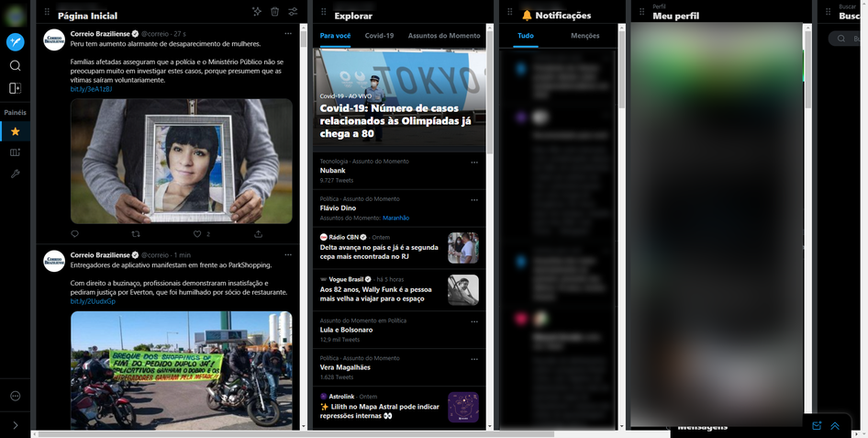Grab the Meu perfil column drag handle
868x438 pixels.
click(x=642, y=12)
